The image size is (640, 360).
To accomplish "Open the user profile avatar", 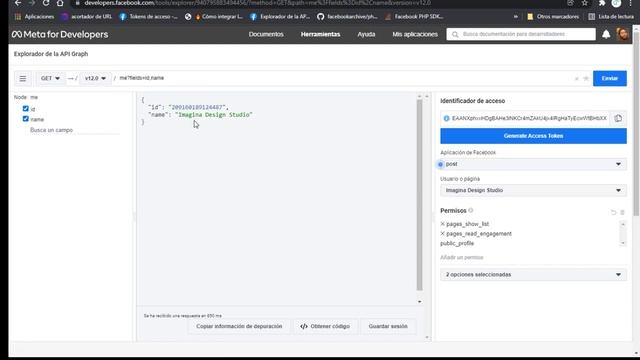I will pos(622,34).
